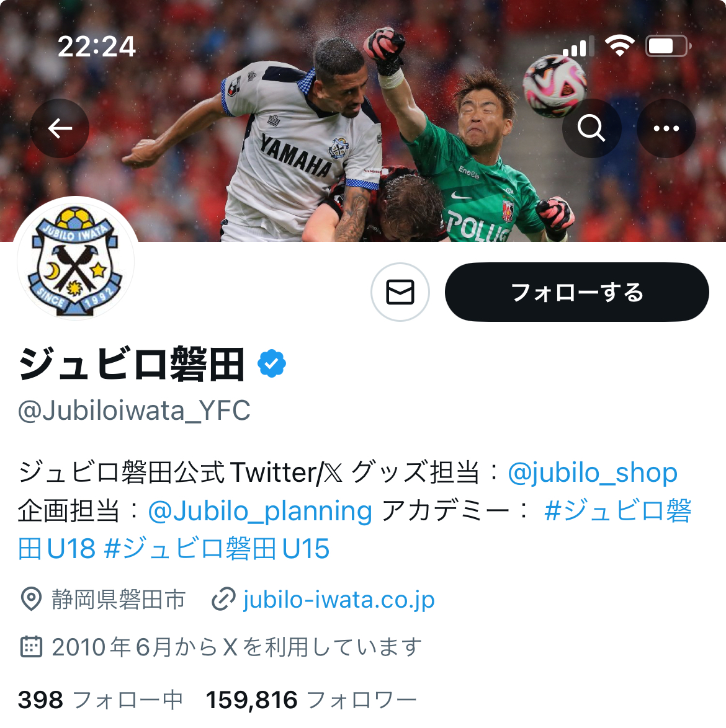The width and height of the screenshot is (726, 728).
Task: Tap the location pin icon
Action: pos(31,599)
